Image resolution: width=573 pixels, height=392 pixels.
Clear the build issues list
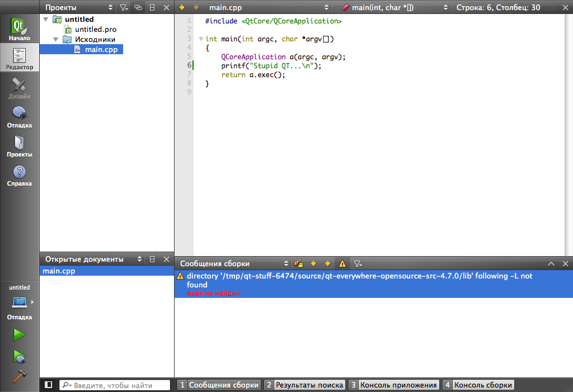click(299, 263)
